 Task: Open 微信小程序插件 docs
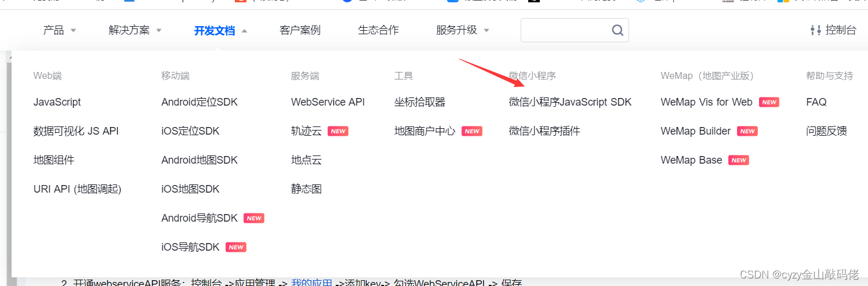[x=544, y=131]
